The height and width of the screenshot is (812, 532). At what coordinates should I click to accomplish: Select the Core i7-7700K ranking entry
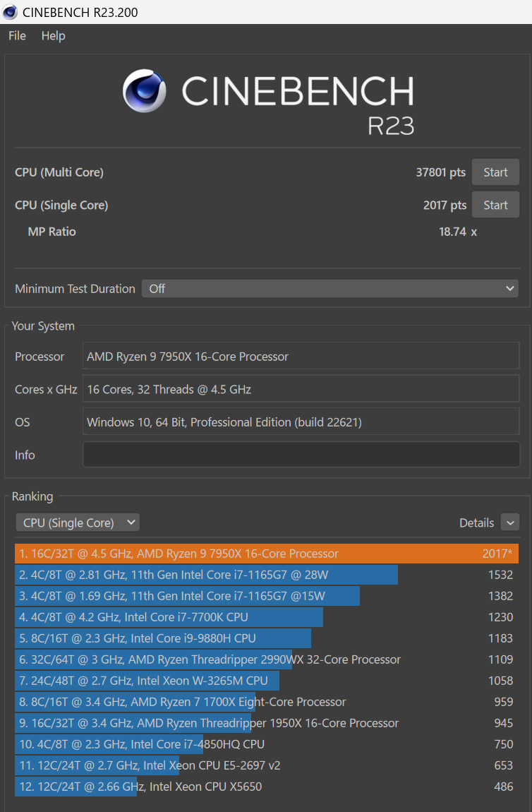click(267, 617)
